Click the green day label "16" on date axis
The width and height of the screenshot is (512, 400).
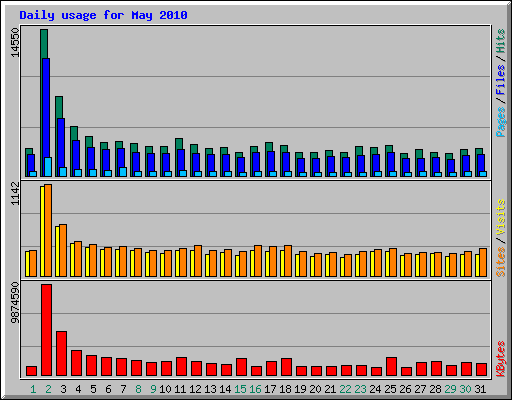pos(255,389)
